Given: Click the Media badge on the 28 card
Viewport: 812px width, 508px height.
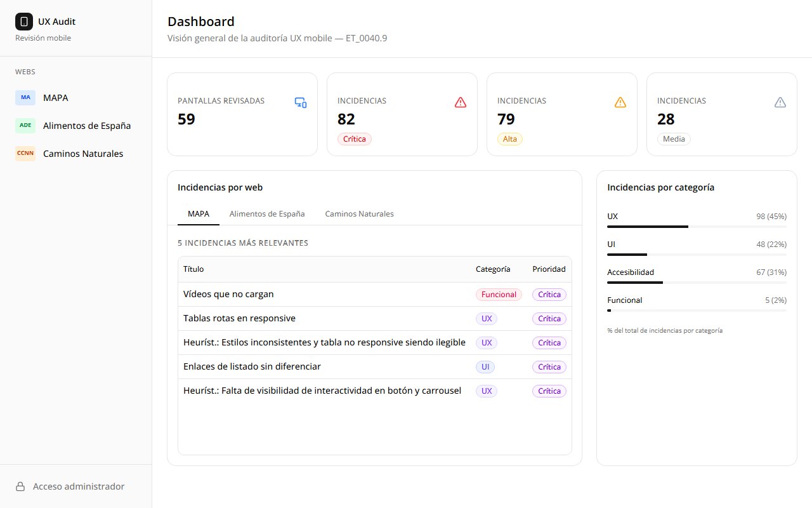Looking at the screenshot, I should pos(674,139).
